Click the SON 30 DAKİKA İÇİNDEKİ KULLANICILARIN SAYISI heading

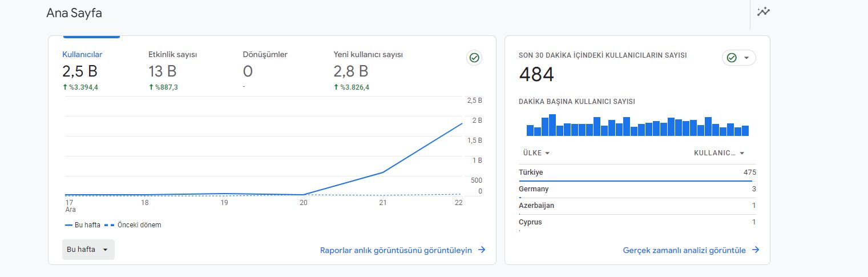(603, 55)
